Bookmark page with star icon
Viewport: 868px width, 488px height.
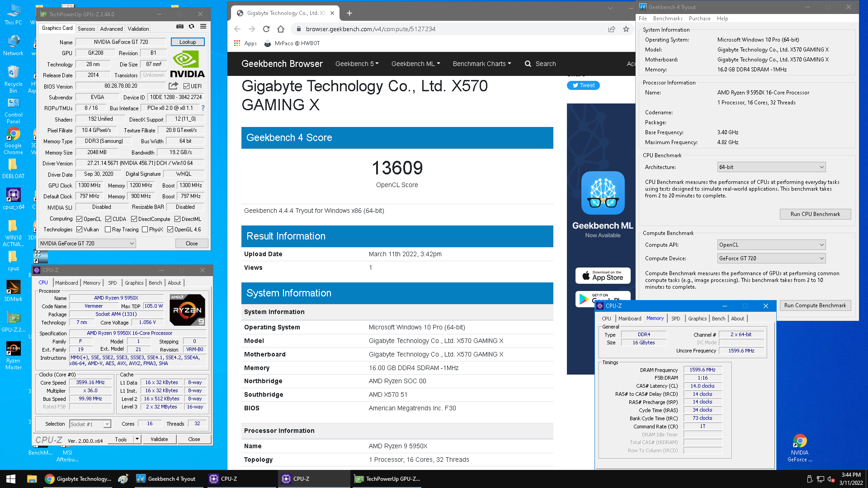point(626,29)
